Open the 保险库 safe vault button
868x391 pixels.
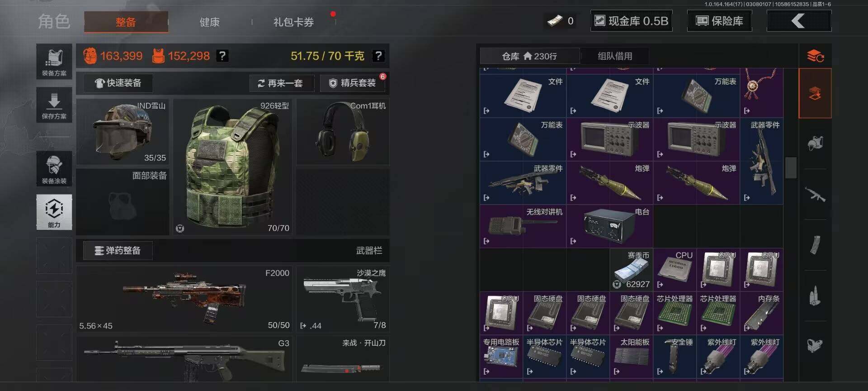[x=719, y=21]
